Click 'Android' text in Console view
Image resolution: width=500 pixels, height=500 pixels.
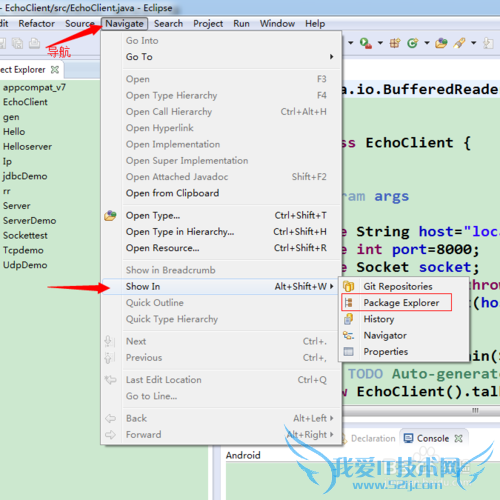click(x=243, y=455)
